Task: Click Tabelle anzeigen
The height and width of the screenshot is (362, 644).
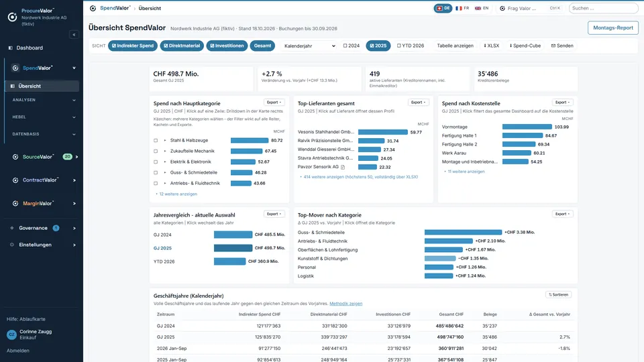Action: pyautogui.click(x=455, y=46)
